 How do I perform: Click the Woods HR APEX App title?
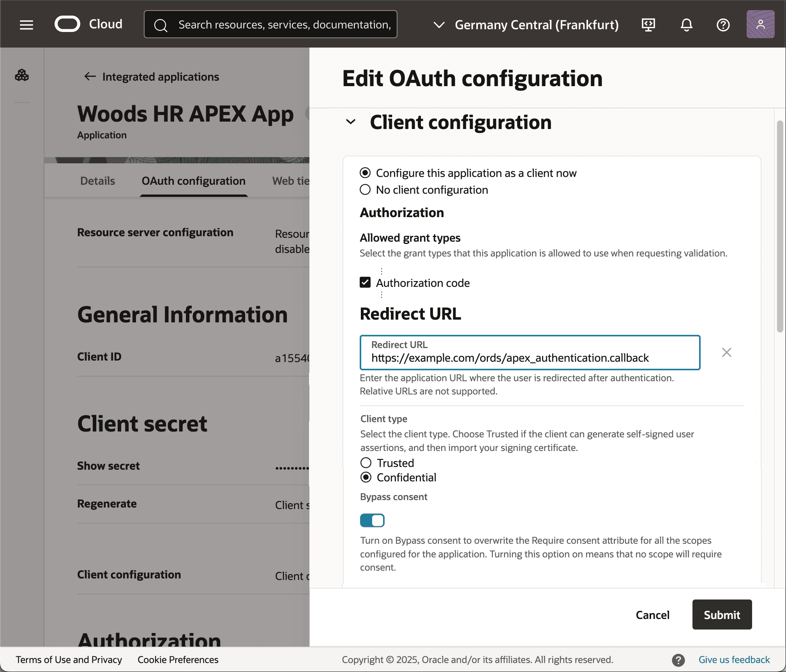185,114
